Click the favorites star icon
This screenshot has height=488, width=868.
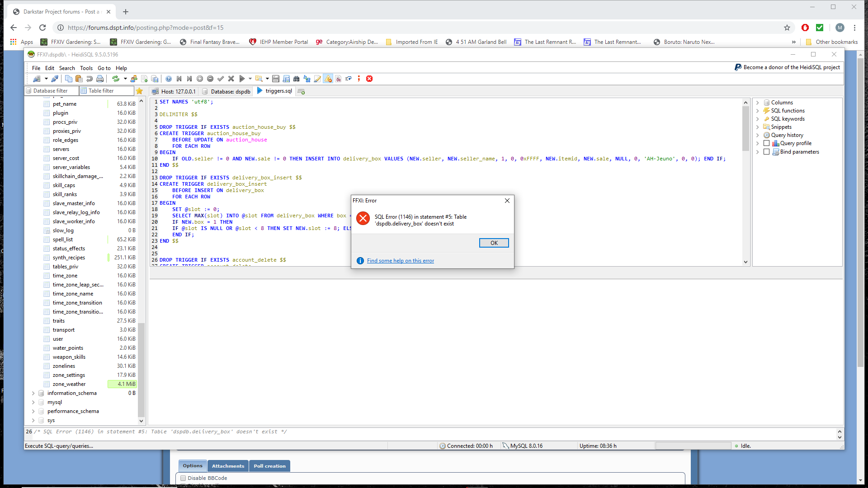click(140, 91)
